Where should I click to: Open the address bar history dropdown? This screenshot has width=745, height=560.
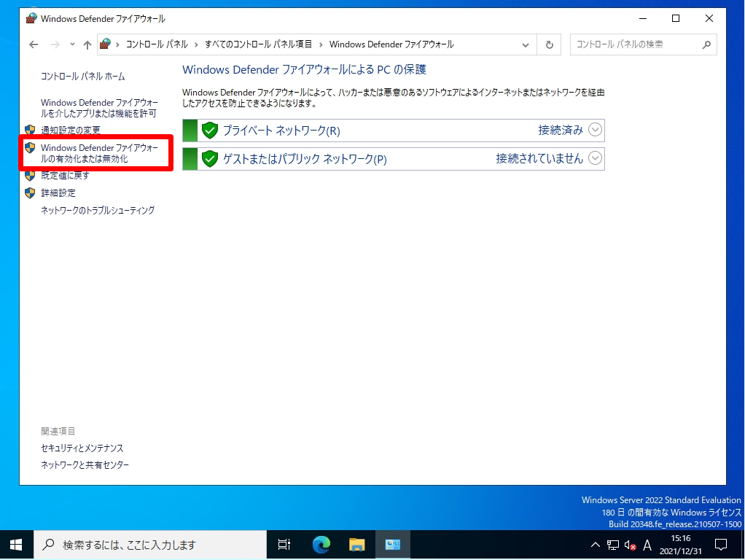pyautogui.click(x=526, y=44)
